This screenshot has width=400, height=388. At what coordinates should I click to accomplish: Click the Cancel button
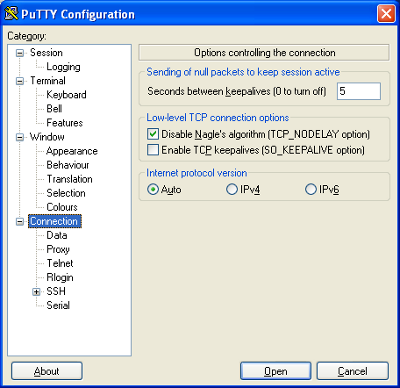pos(353,371)
